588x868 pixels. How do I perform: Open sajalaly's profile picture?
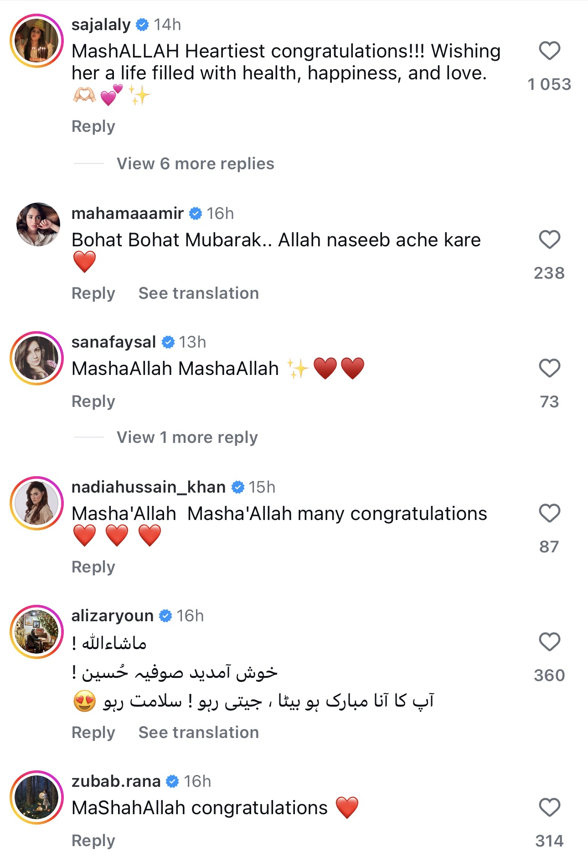(x=37, y=41)
